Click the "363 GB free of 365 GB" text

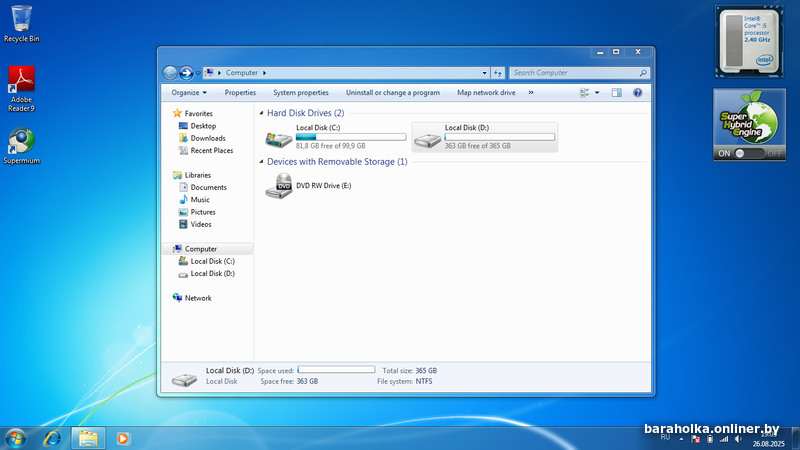(478, 146)
